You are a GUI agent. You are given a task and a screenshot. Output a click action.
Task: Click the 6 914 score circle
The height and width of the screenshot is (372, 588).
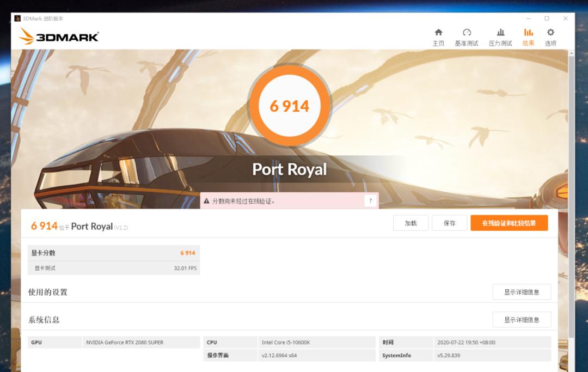(x=290, y=105)
